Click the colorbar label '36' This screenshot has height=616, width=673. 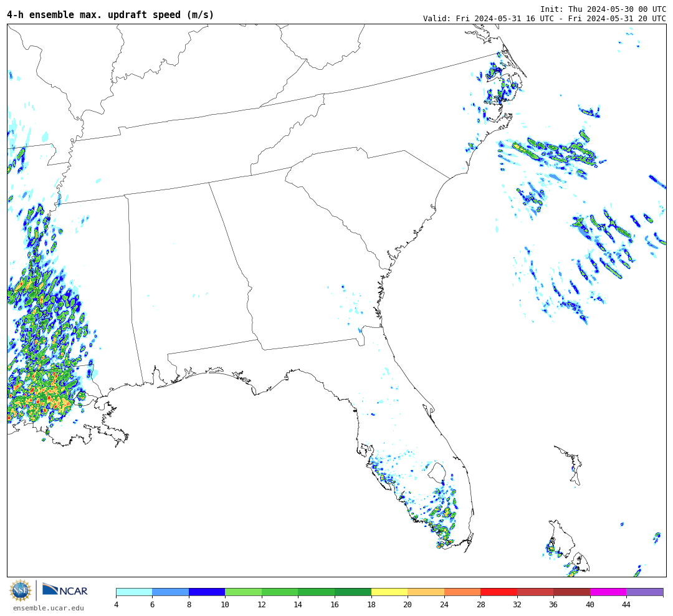[554, 604]
